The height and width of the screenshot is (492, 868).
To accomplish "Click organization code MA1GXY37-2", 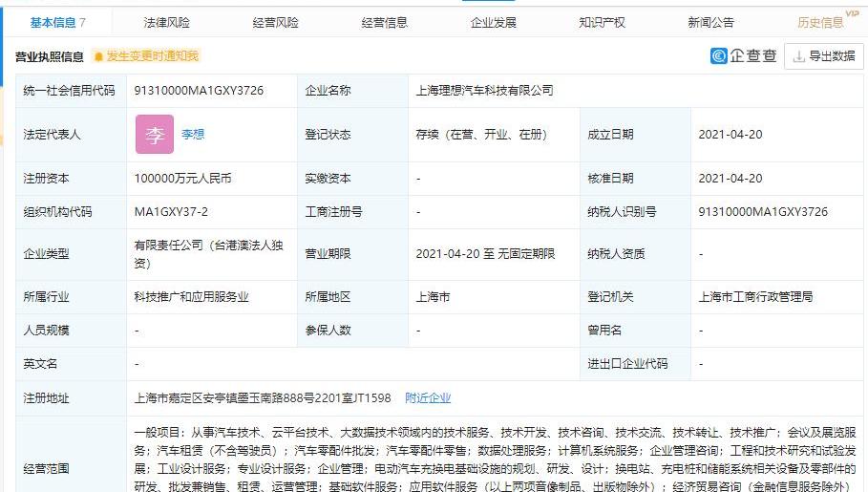I will (171, 212).
